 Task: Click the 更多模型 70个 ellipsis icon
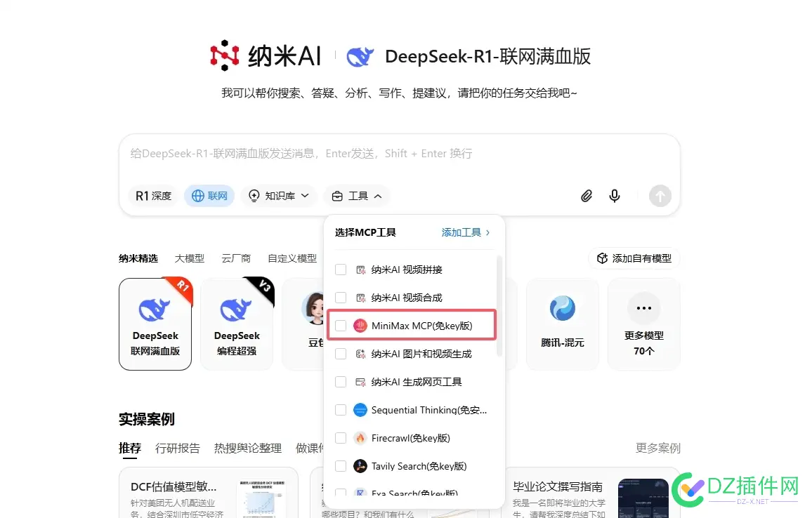point(643,307)
